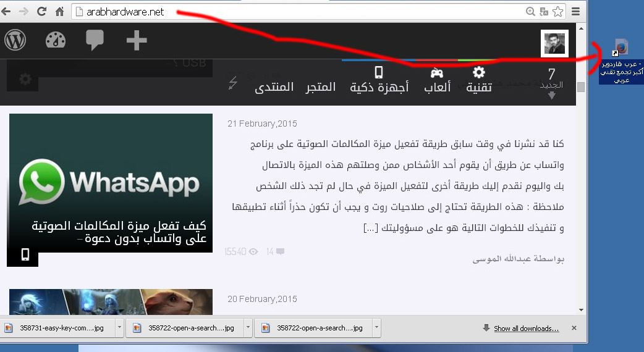This screenshot has height=352, width=644.
Task: Click the 20 February,2015 date text
Action: tap(262, 299)
